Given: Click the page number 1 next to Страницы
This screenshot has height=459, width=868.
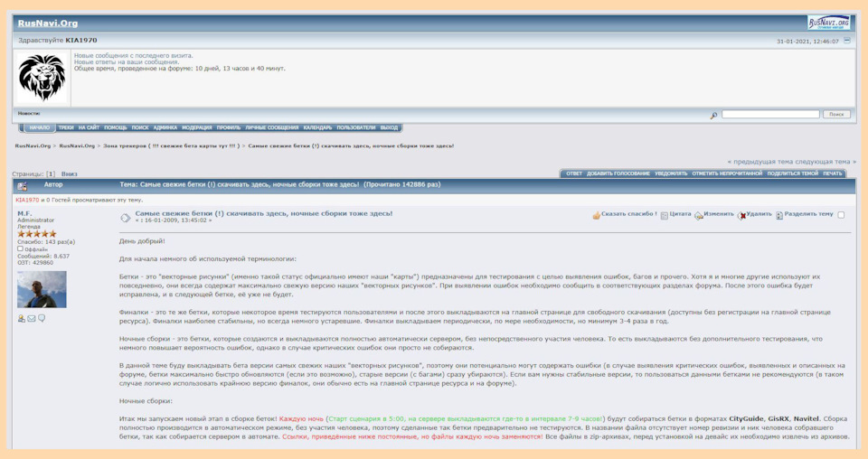Looking at the screenshot, I should click(51, 174).
